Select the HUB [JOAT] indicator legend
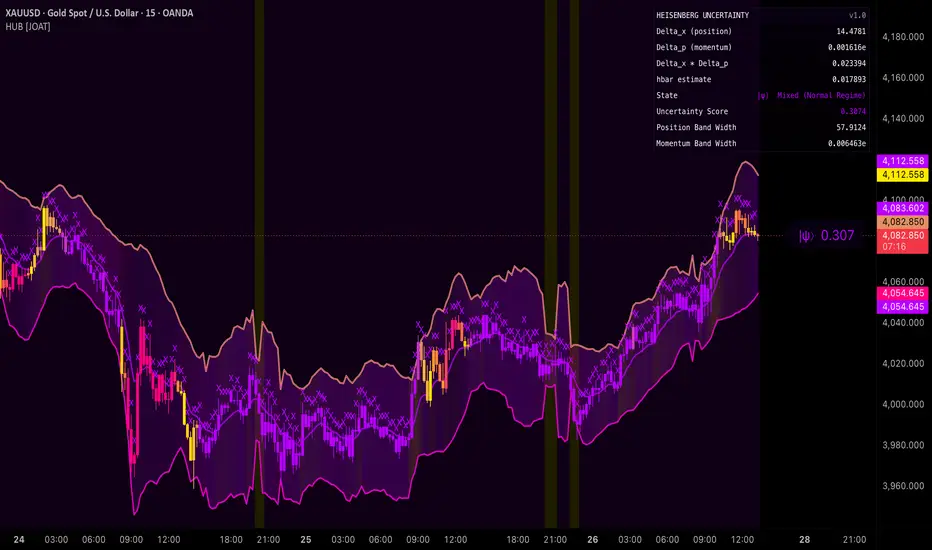 28,27
